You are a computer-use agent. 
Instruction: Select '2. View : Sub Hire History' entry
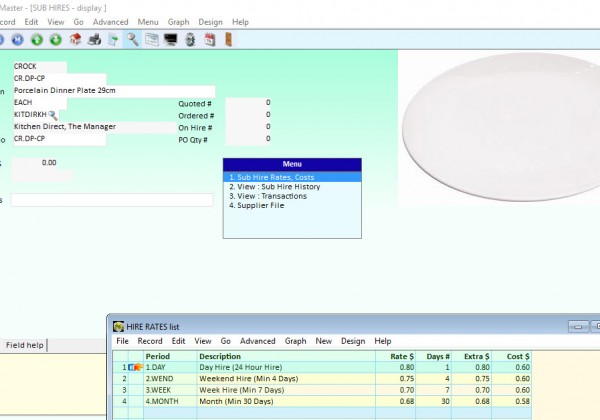point(292,187)
